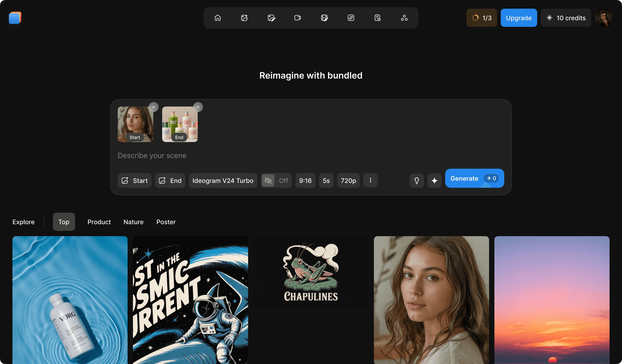Click the lightbulb prompt ideas icon
622x364 pixels.
417,181
